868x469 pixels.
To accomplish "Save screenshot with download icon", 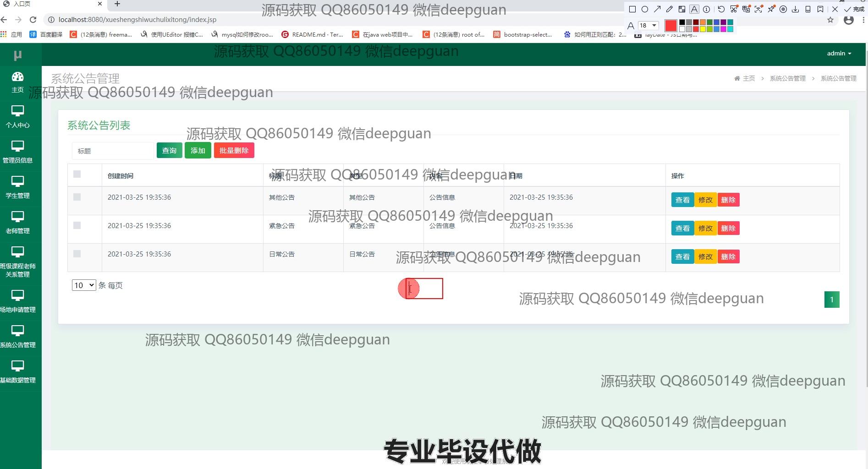I will 795,9.
